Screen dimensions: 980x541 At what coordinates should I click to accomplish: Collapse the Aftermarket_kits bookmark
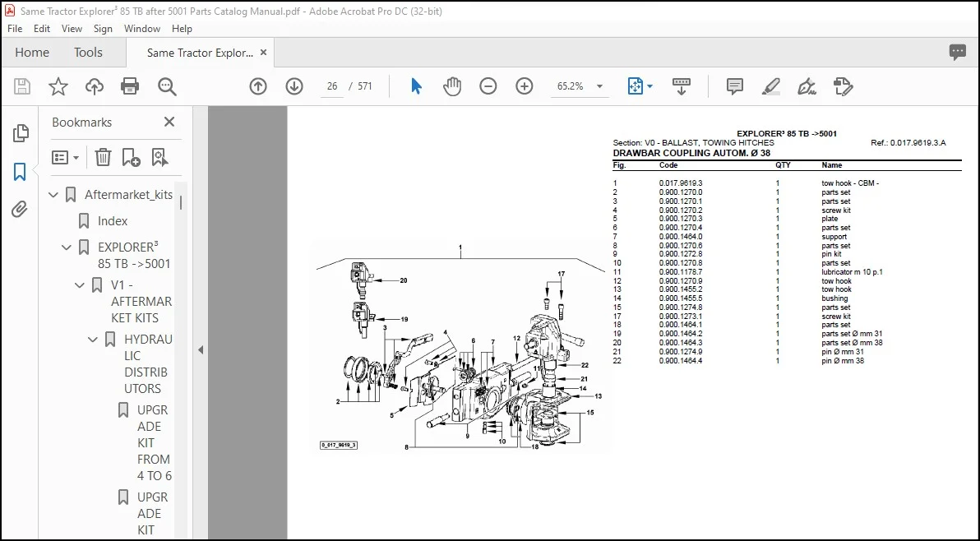53,195
